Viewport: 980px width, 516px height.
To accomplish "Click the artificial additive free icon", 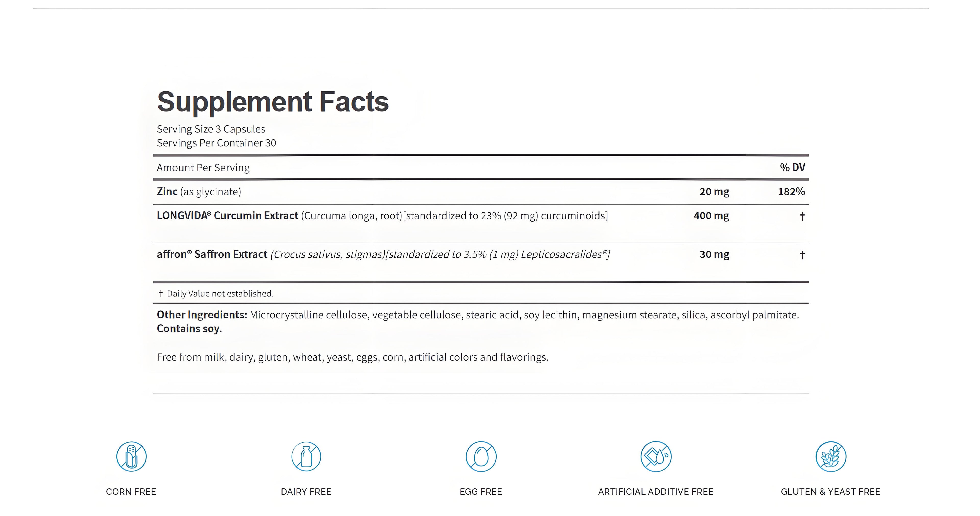I will click(656, 456).
